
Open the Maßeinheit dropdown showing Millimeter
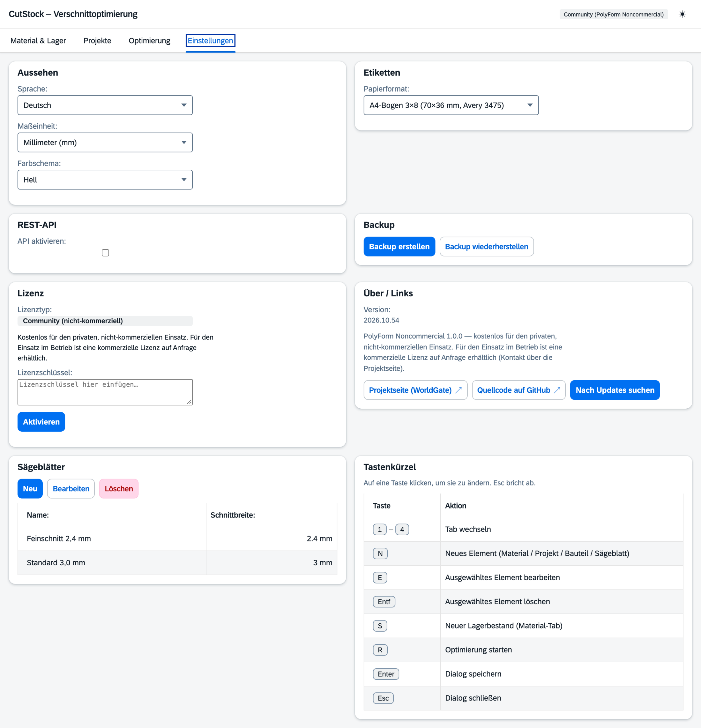coord(105,143)
